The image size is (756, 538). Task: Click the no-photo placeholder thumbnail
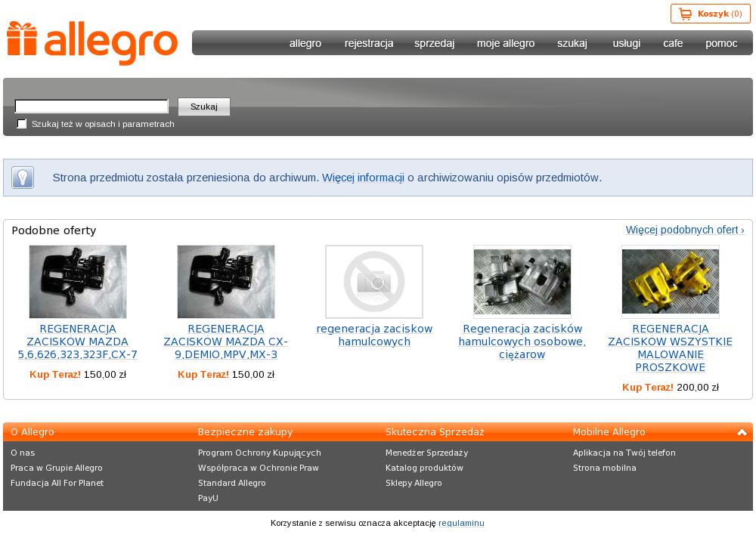(374, 282)
